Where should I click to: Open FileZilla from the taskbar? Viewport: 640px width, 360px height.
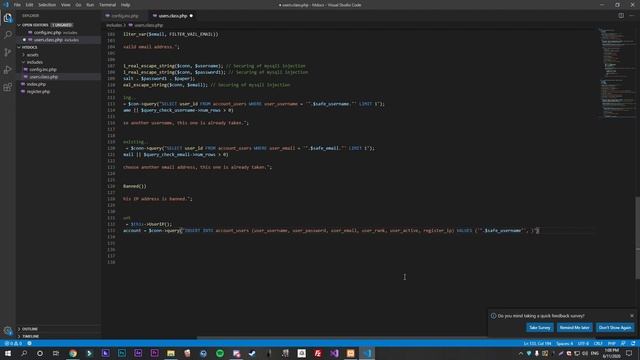point(318,353)
